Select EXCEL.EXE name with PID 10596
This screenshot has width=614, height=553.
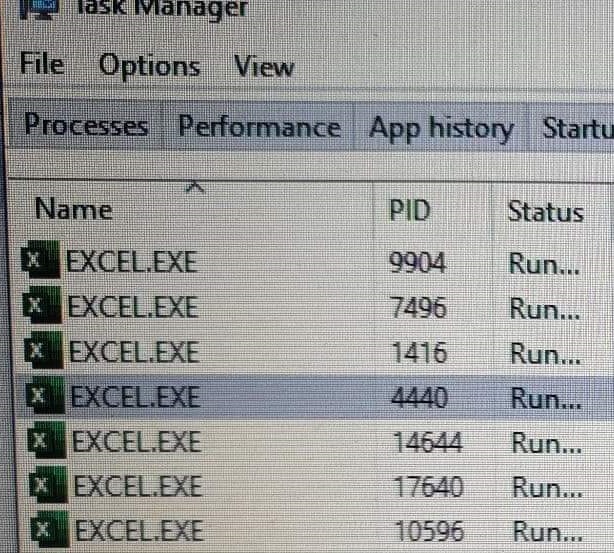(x=139, y=531)
